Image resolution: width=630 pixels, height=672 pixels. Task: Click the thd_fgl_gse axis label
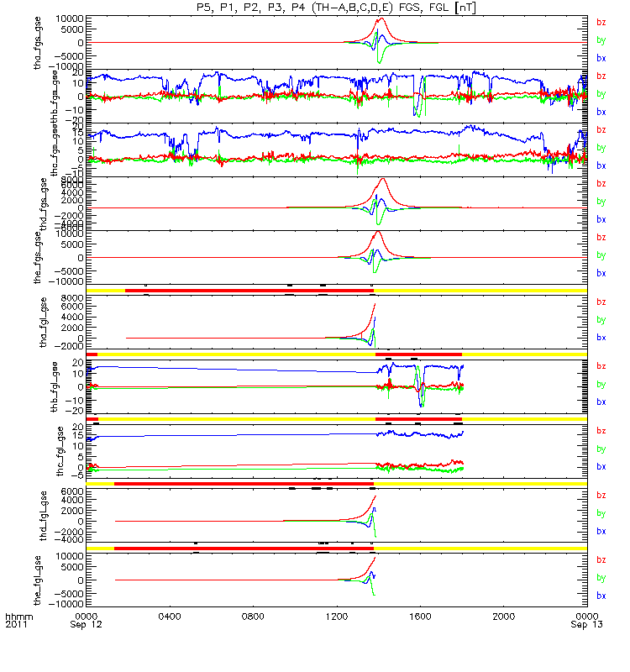[x=44, y=516]
